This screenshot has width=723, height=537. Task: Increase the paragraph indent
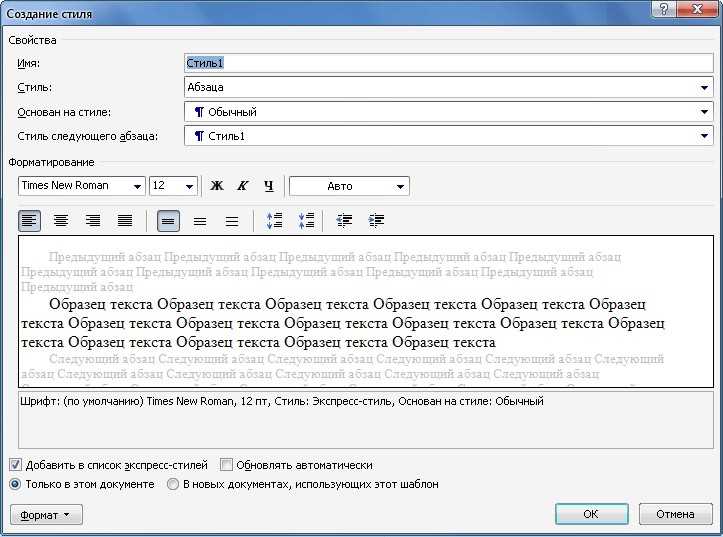tap(376, 221)
